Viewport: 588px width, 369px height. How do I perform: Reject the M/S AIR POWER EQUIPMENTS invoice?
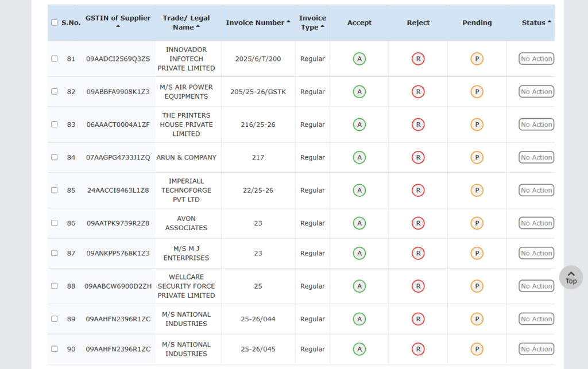[x=418, y=92]
